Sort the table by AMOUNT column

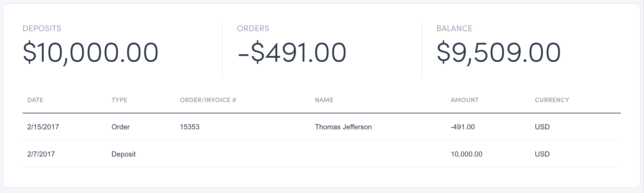pyautogui.click(x=464, y=100)
